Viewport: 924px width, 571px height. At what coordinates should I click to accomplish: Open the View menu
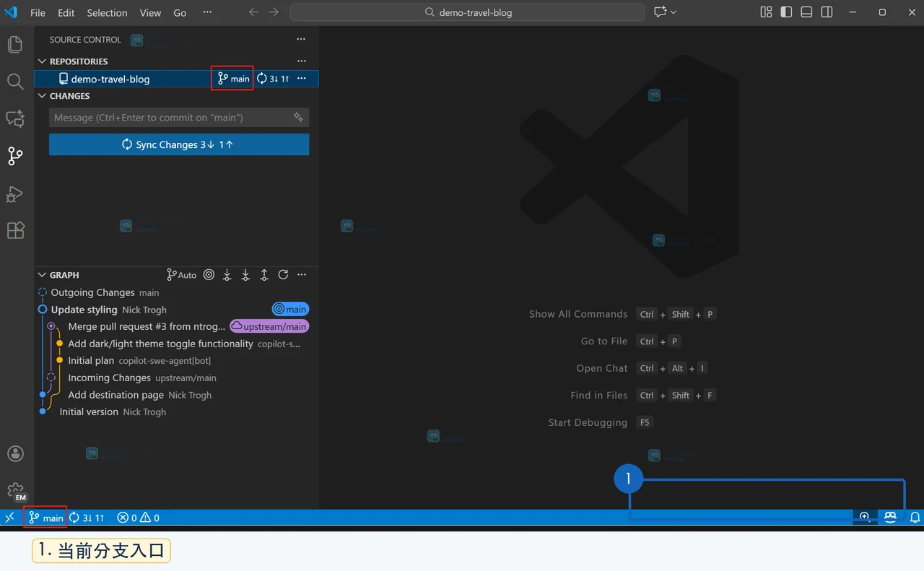pos(150,12)
